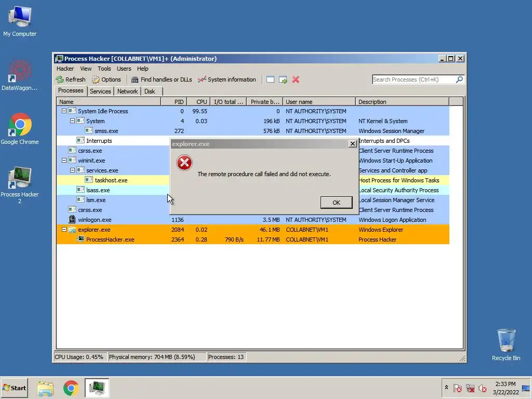
Task: Switch to the Services tab
Action: click(x=100, y=91)
